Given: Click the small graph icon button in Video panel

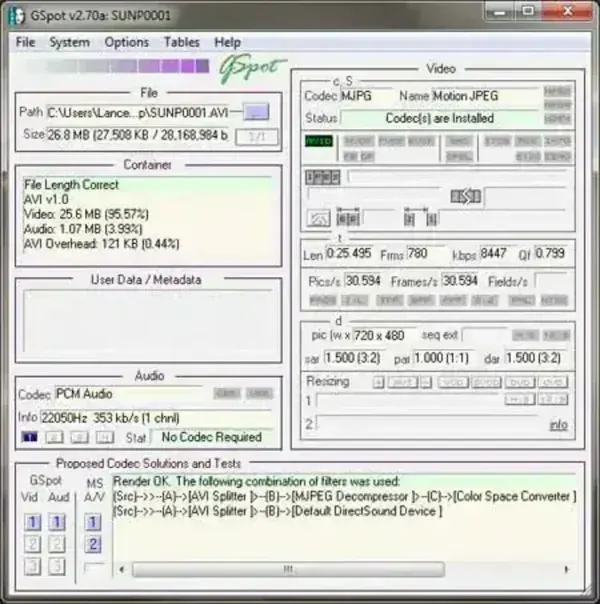Looking at the screenshot, I should (318, 218).
